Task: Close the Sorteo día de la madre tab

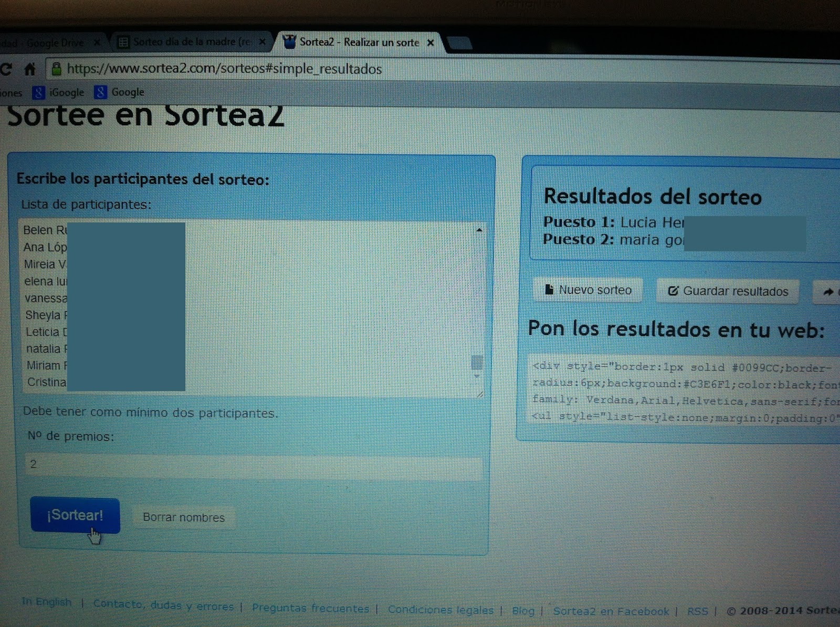Action: [x=262, y=42]
